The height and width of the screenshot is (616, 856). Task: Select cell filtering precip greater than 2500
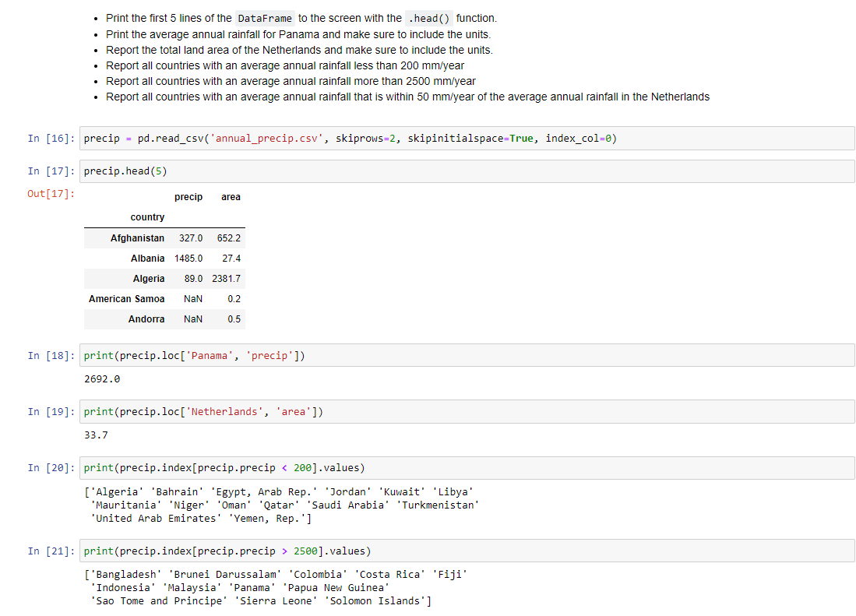click(467, 551)
